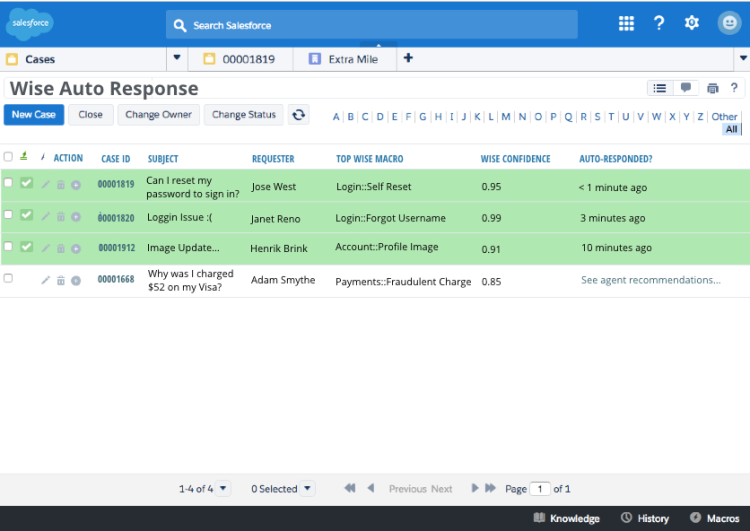750x531 pixels.
Task: Sort by Wise Confidence column header
Action: coord(516,159)
